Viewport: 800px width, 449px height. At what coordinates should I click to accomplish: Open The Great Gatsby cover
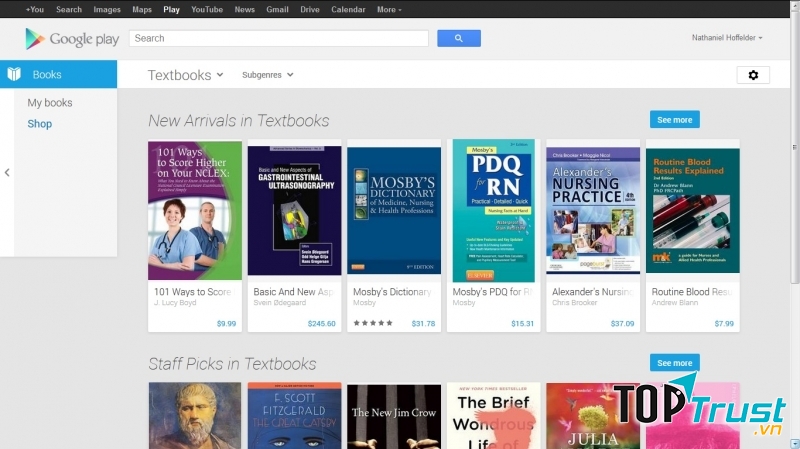294,416
